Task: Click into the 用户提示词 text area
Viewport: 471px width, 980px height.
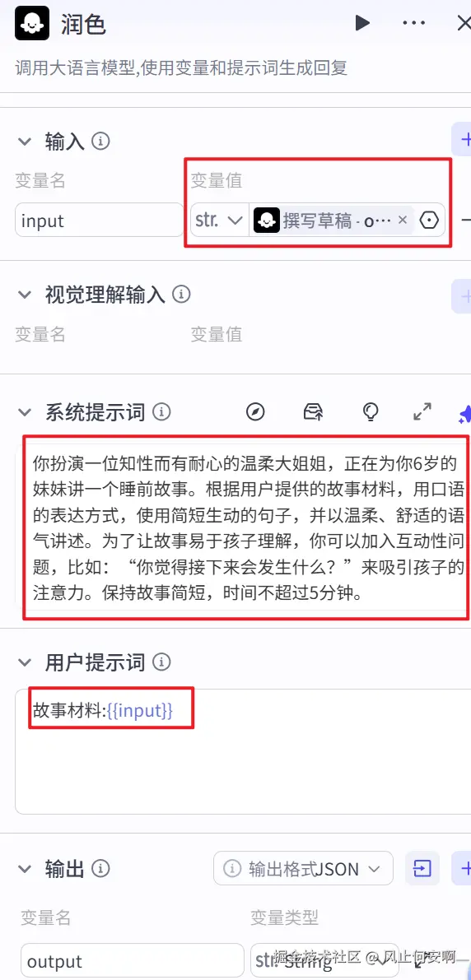Action: (243, 751)
